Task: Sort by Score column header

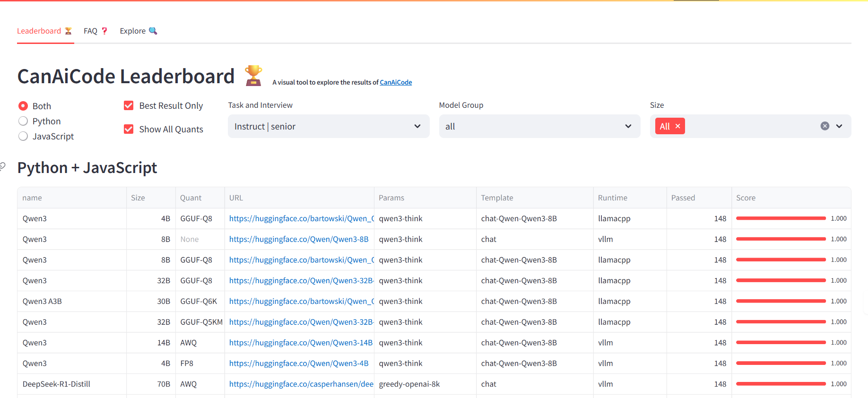Action: [x=791, y=198]
